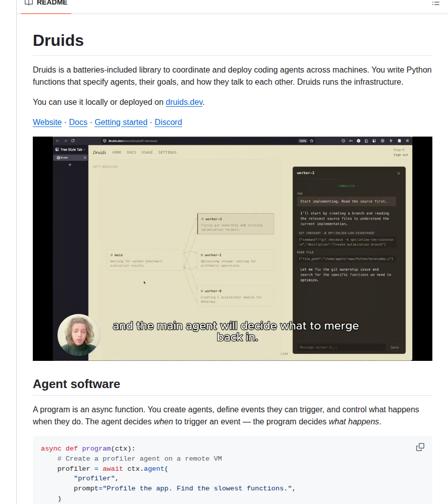448x504 pixels.
Task: Open the druids.dev link
Action: (x=184, y=102)
